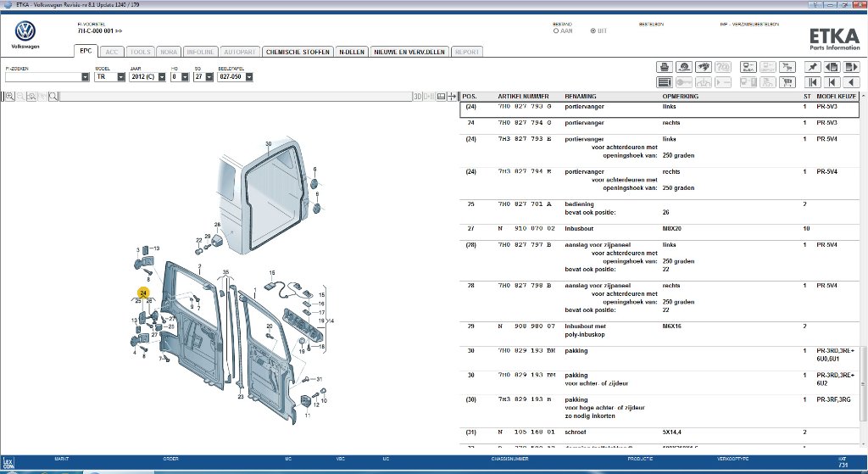Click the ARTIKELNUMMER column header
Image resolution: width=868 pixels, height=474 pixels.
523,97
